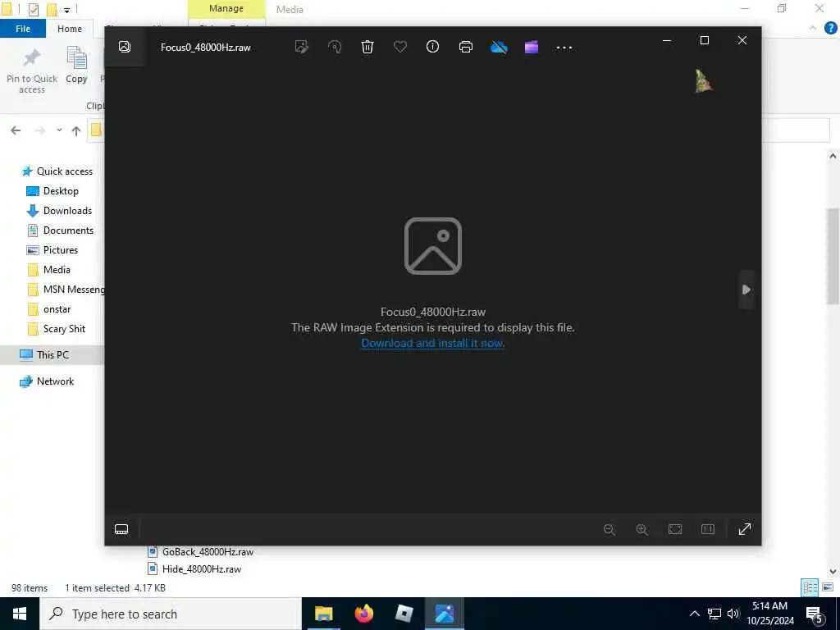
Task: Click the Properties checkmark icon in title bar
Action: (33, 9)
